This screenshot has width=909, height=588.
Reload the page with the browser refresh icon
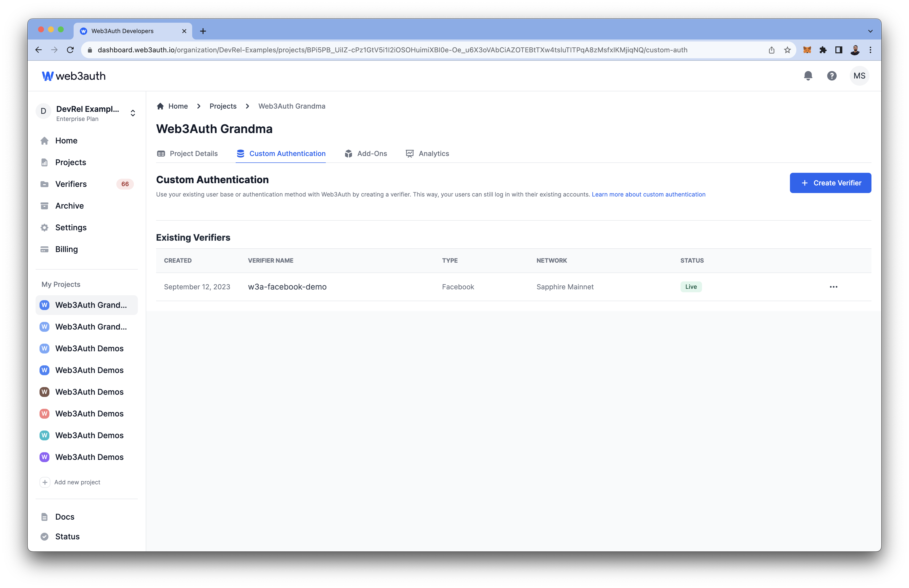70,50
